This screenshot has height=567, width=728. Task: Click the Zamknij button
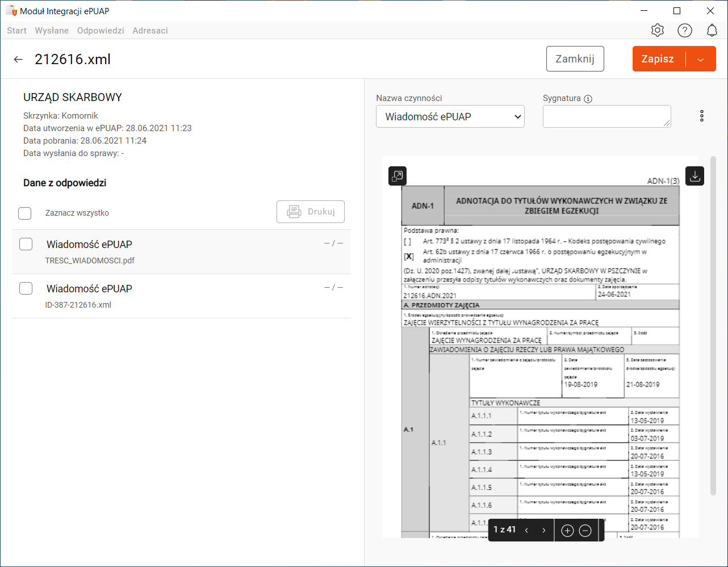point(575,59)
